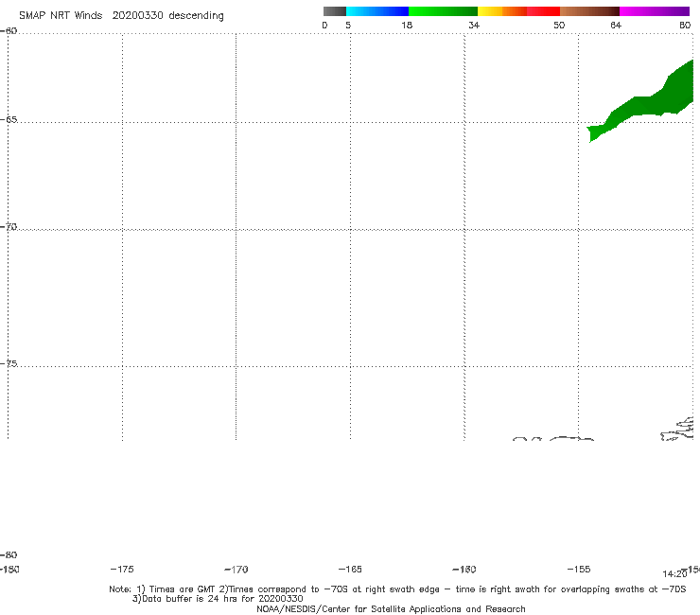Click the latitude label '-75'

tap(9, 363)
